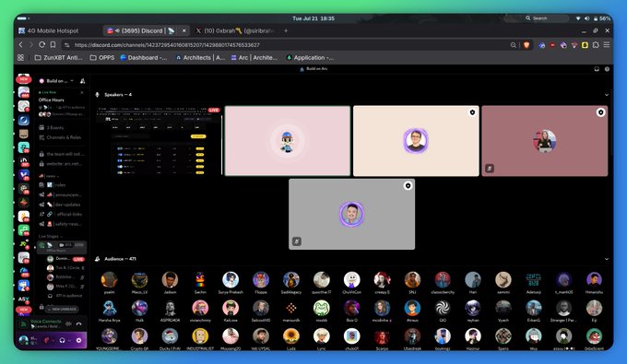Toggle deafen with the headphones icon
Viewport: 627px width, 364px height.
(x=62, y=340)
